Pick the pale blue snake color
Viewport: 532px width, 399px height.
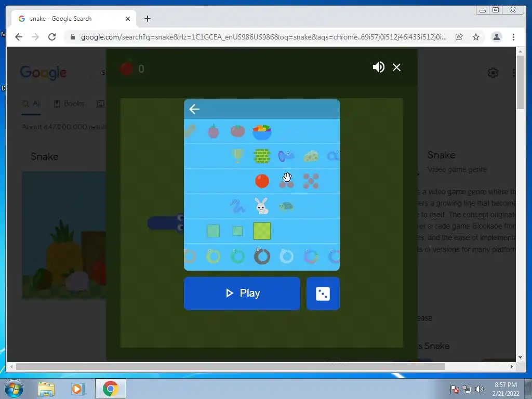[x=286, y=256]
